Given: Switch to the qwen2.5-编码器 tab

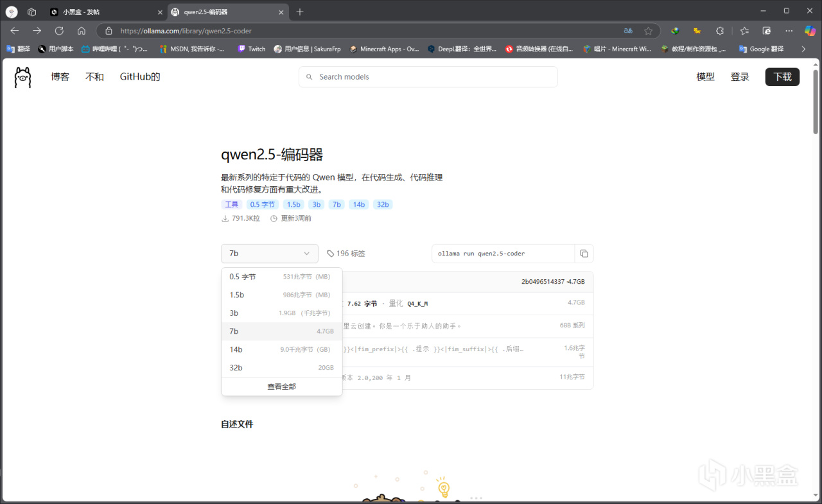Looking at the screenshot, I should (x=228, y=12).
